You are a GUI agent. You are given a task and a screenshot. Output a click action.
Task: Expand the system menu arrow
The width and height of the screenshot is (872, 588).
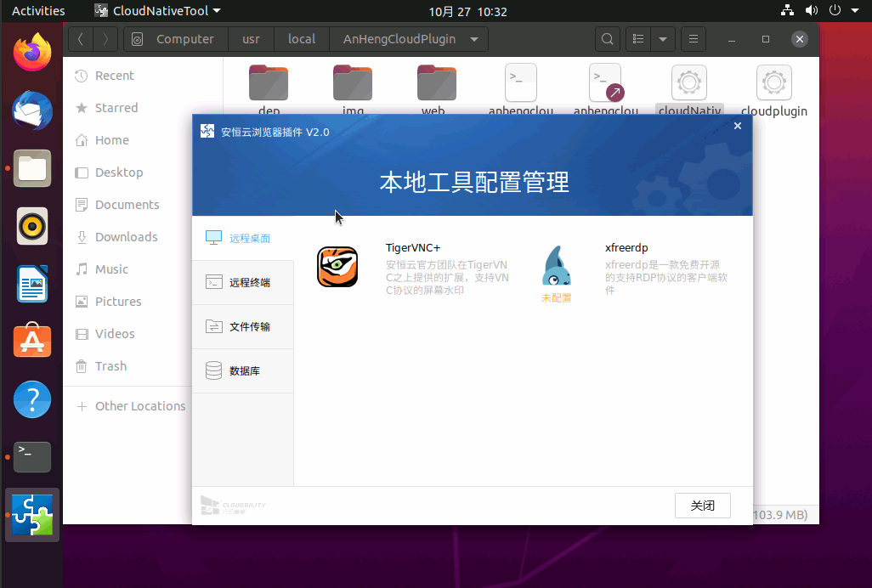(855, 10)
